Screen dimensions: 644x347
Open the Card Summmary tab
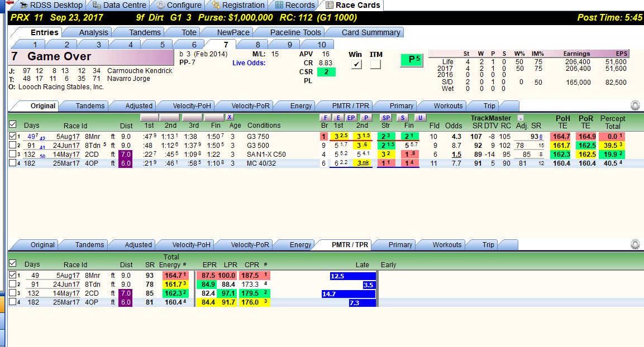click(x=370, y=32)
